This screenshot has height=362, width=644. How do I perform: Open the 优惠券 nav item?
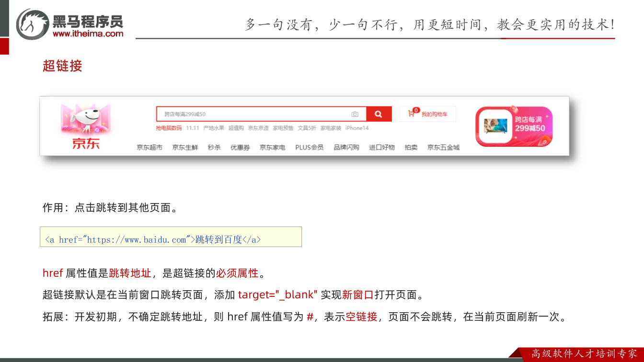click(x=240, y=147)
